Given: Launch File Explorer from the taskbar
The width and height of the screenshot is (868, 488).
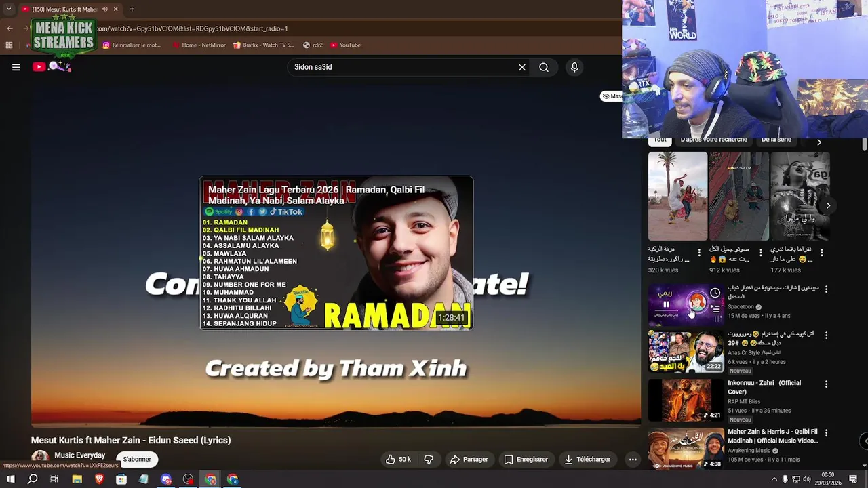Looking at the screenshot, I should pos(77,479).
